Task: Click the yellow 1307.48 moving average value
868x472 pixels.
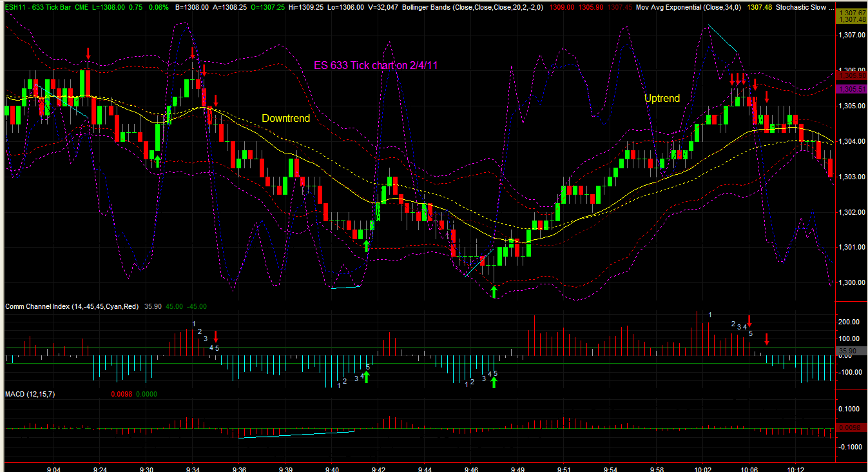Action: pyautogui.click(x=758, y=7)
